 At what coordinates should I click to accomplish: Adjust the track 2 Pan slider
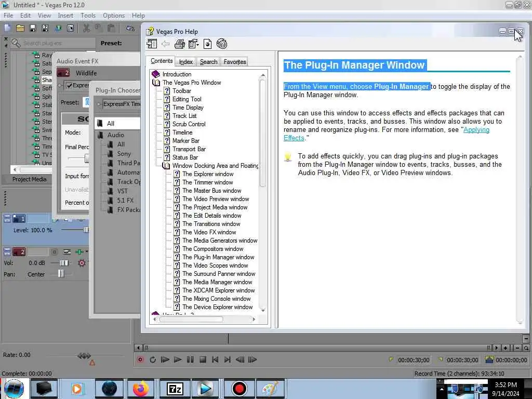coord(61,274)
